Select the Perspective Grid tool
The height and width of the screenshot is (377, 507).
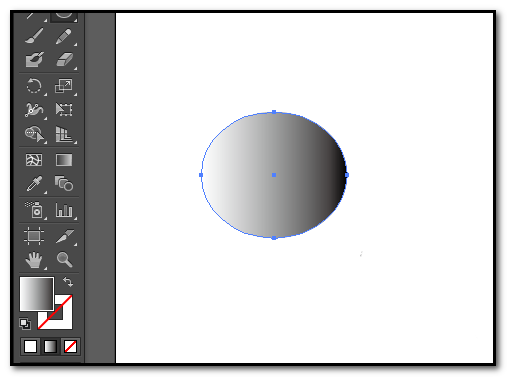pos(64,134)
